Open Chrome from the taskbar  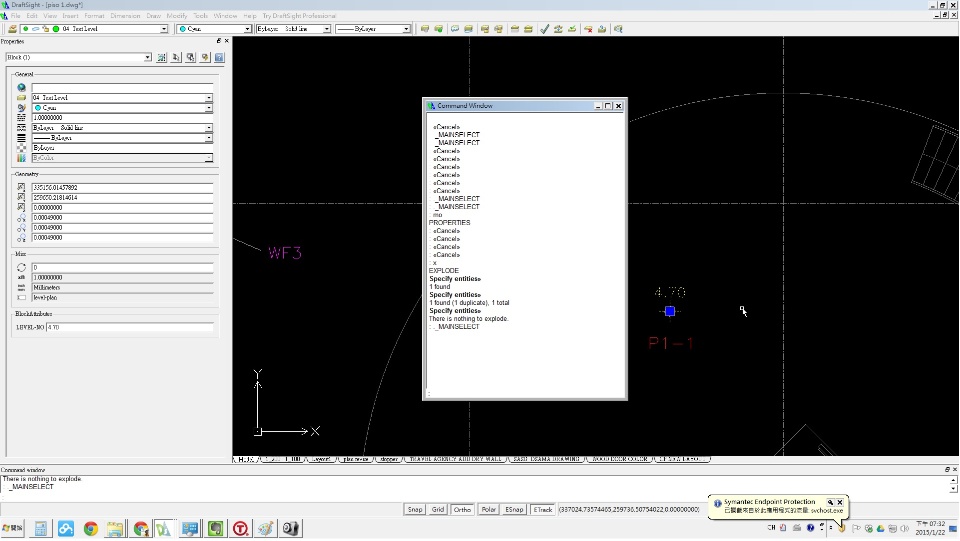91,529
